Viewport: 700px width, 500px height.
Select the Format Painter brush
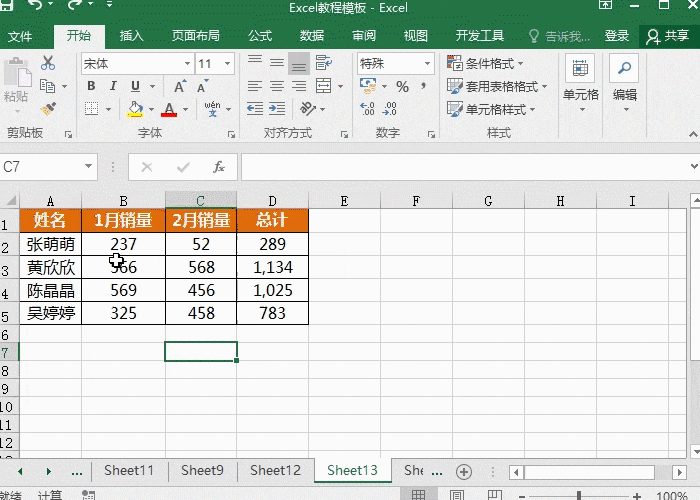click(x=48, y=108)
